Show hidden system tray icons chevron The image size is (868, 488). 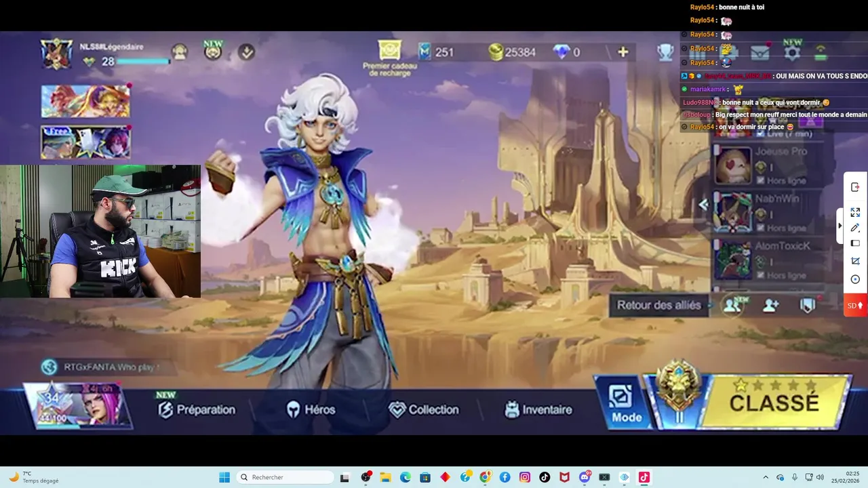[766, 477]
